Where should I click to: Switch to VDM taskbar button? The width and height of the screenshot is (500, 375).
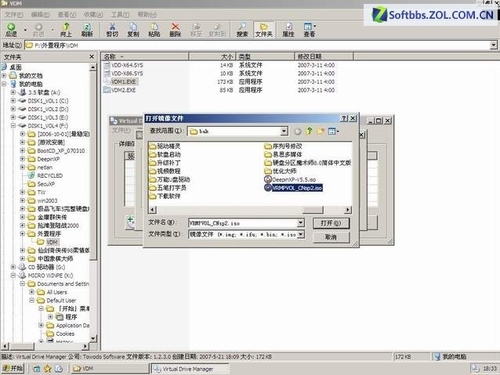pyautogui.click(x=109, y=368)
